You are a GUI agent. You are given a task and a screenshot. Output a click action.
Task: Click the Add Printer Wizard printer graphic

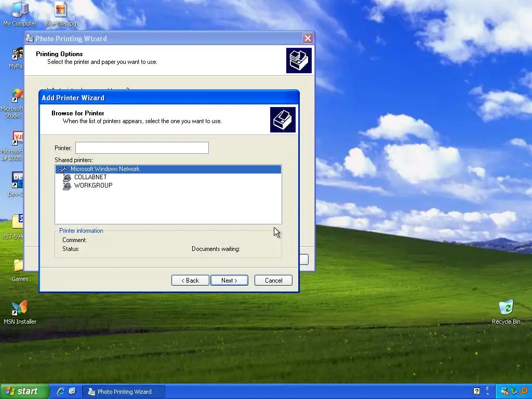(283, 120)
